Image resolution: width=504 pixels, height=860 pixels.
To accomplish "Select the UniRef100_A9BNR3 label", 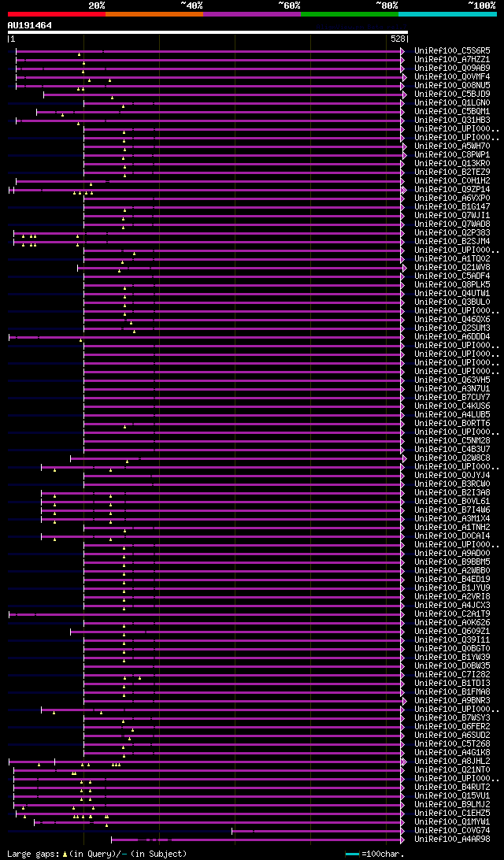I will tap(453, 700).
